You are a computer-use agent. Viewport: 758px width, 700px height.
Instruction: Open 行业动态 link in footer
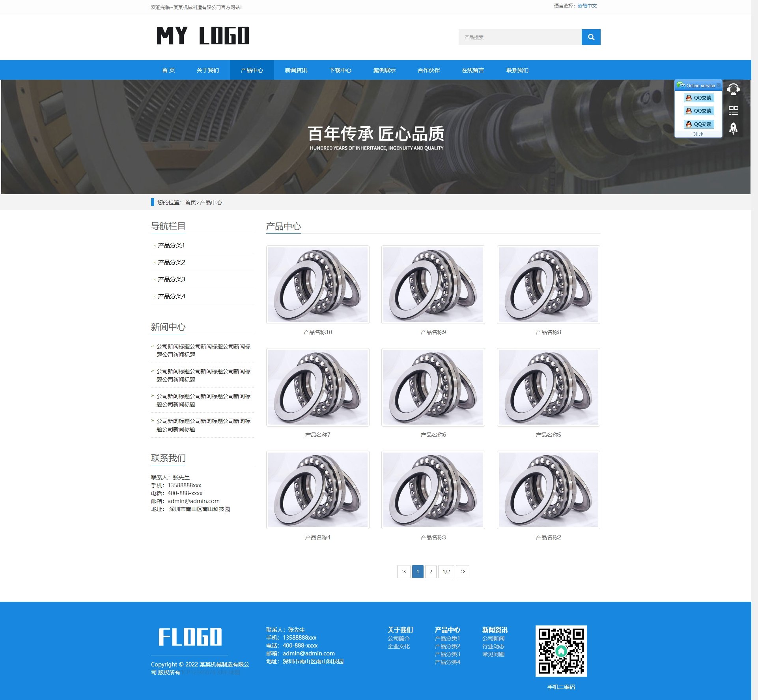point(493,646)
